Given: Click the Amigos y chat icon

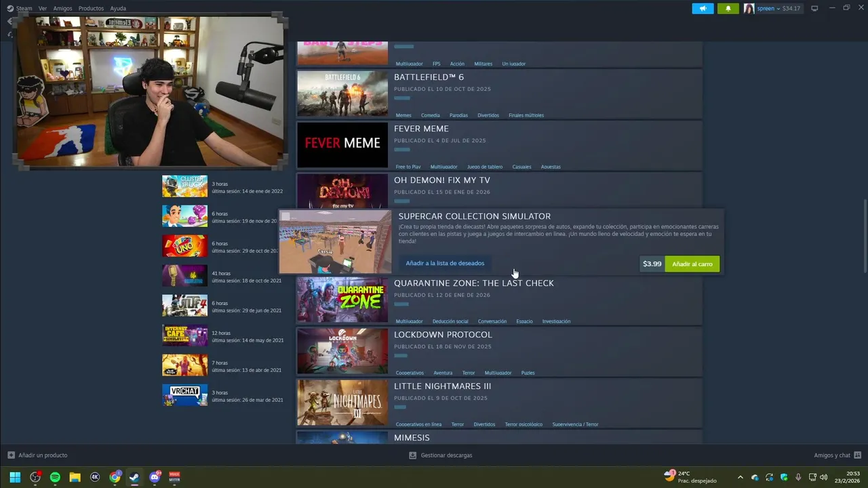Looking at the screenshot, I should (x=857, y=455).
